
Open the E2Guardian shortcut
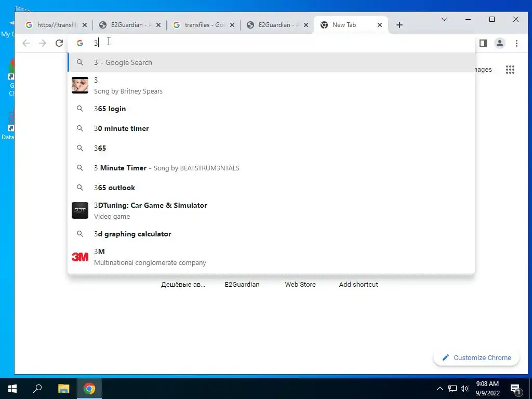pyautogui.click(x=242, y=285)
